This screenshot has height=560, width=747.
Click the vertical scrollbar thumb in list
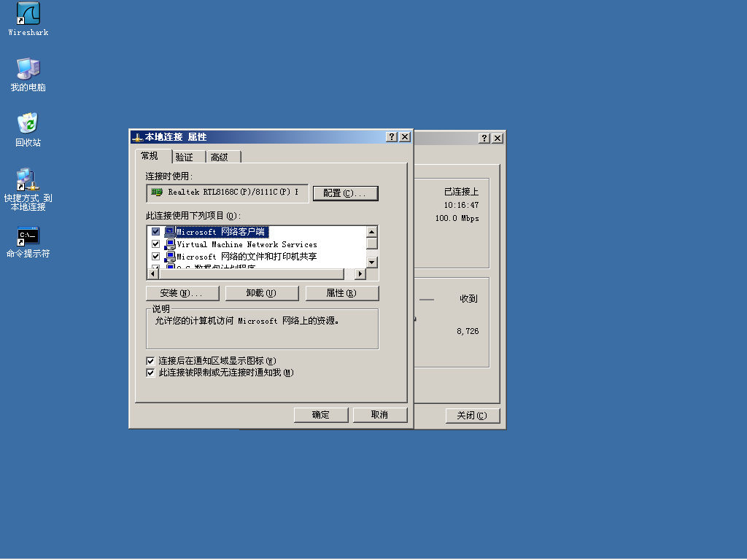point(372,244)
